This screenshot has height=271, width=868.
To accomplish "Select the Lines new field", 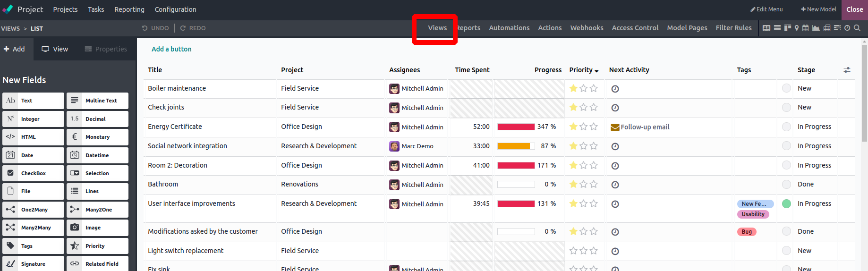I will pos(97,191).
